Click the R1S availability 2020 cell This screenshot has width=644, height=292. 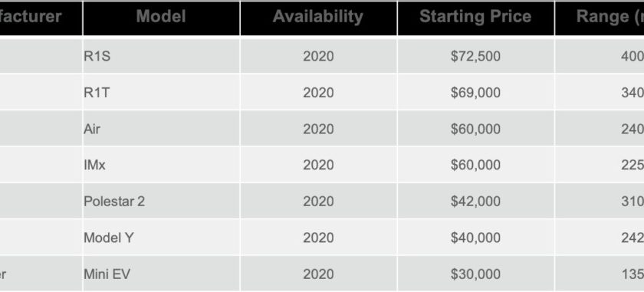(x=318, y=56)
